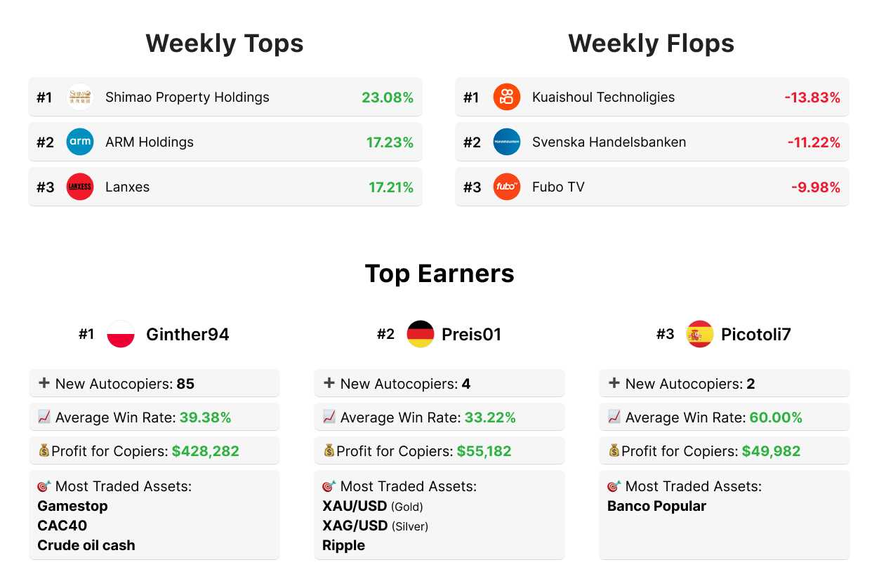Click Picotoli7's Average Win Rate 60.00%
Image resolution: width=879 pixels, height=588 pixels.
(x=776, y=417)
